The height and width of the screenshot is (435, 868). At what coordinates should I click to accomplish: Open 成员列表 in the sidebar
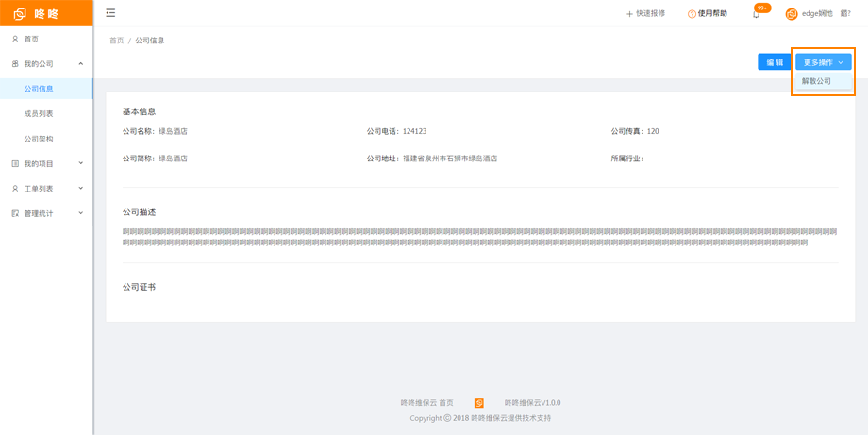(x=39, y=114)
